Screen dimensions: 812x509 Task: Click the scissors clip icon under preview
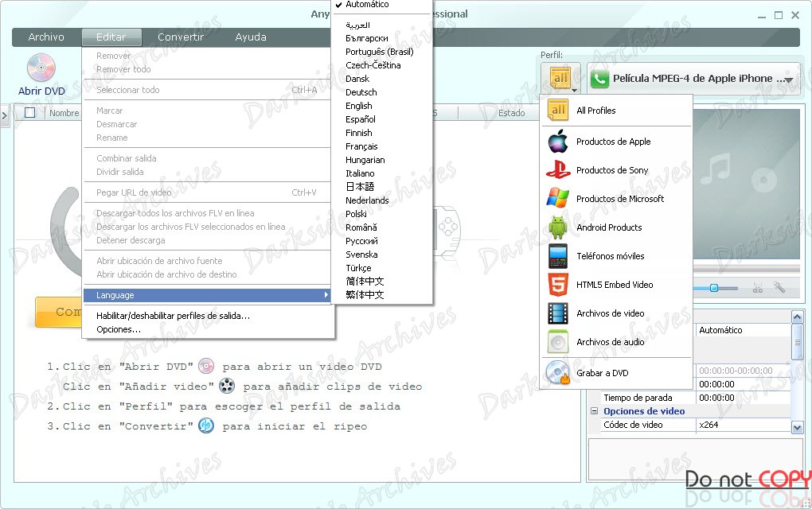[758, 288]
